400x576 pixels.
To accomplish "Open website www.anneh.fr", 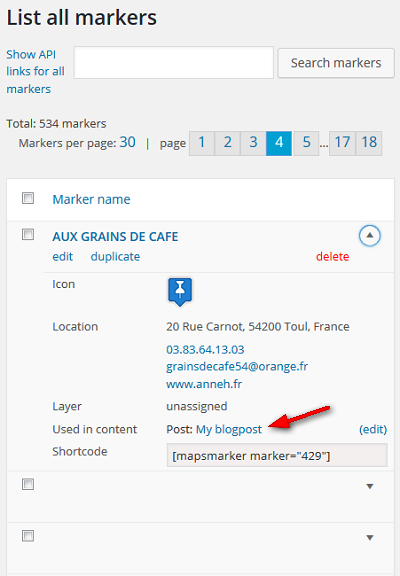I will coord(204,384).
